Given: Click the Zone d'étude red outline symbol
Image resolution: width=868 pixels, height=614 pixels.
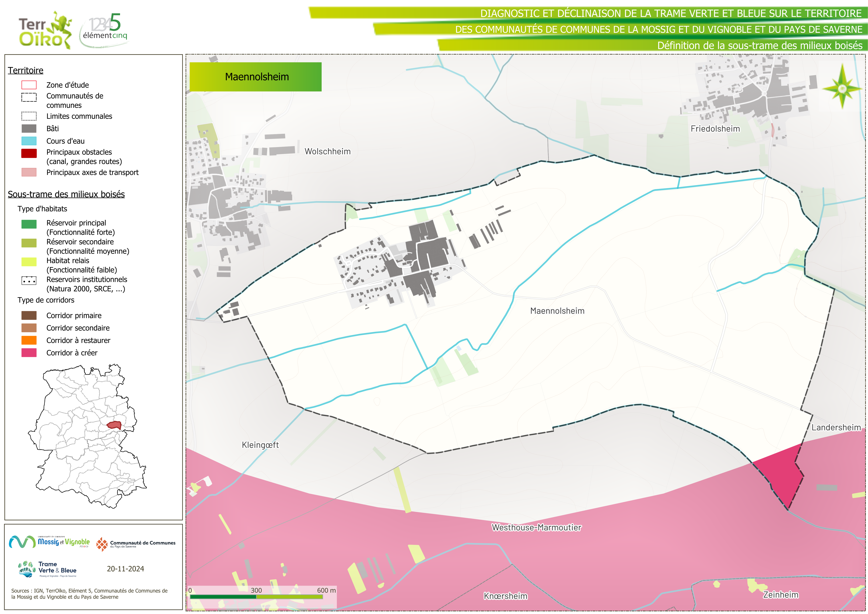Looking at the screenshot, I should coord(29,85).
